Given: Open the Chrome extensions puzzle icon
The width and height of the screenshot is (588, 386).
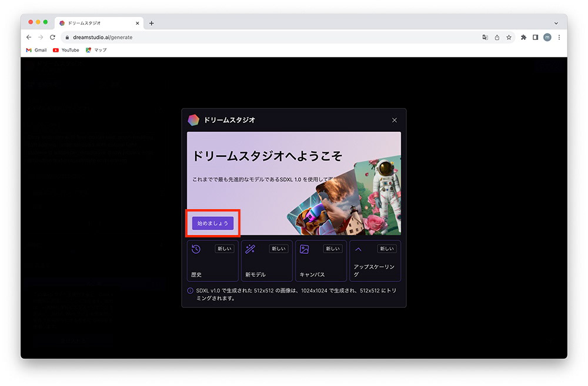Looking at the screenshot, I should click(x=523, y=37).
